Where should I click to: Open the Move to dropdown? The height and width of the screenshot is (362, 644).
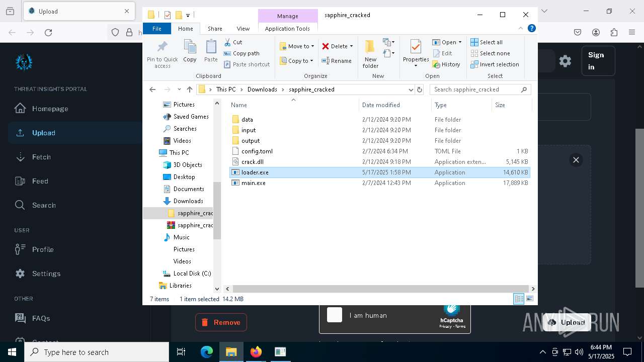tap(297, 46)
